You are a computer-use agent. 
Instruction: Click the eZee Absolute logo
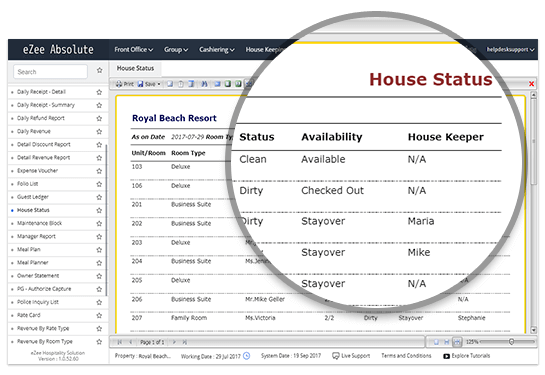coord(58,49)
